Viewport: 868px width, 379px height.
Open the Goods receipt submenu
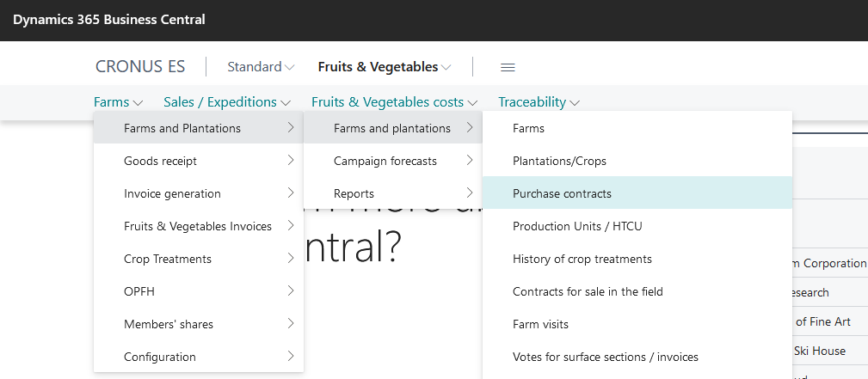[x=199, y=161]
